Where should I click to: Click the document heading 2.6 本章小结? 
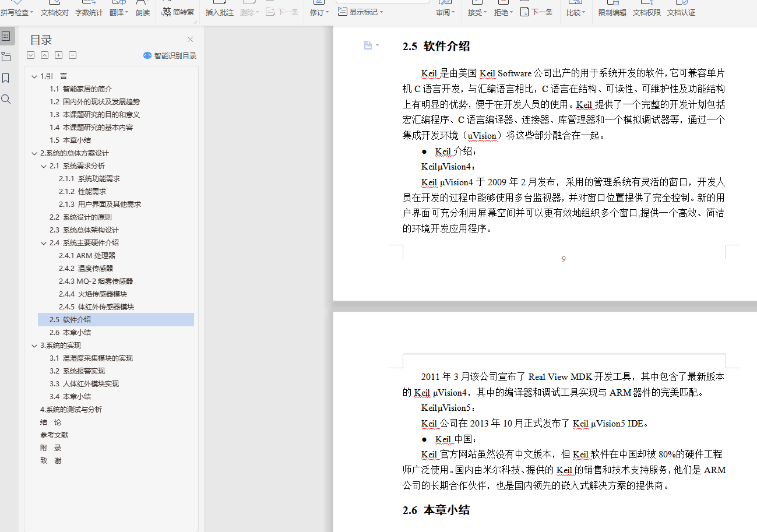click(436, 510)
